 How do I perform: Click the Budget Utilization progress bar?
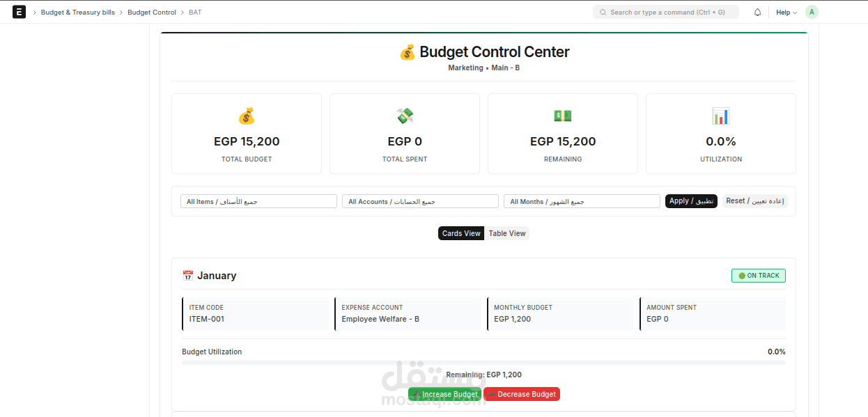pyautogui.click(x=483, y=363)
